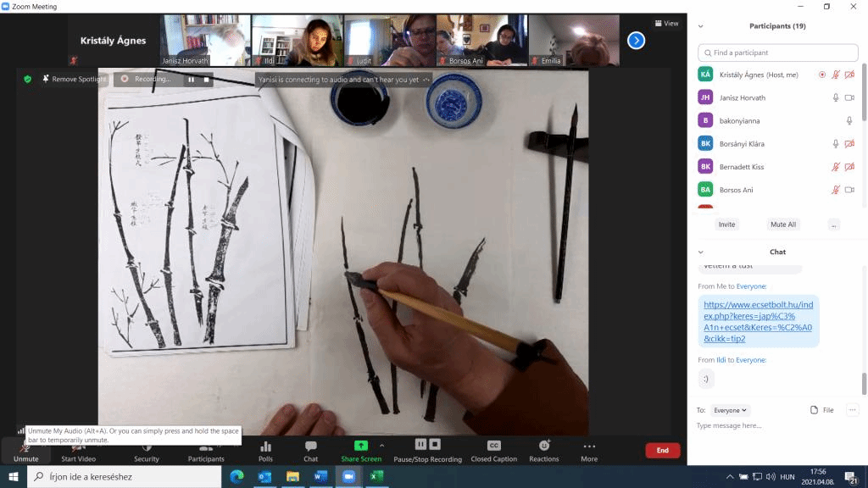
Task: Open the Polls button
Action: [265, 451]
